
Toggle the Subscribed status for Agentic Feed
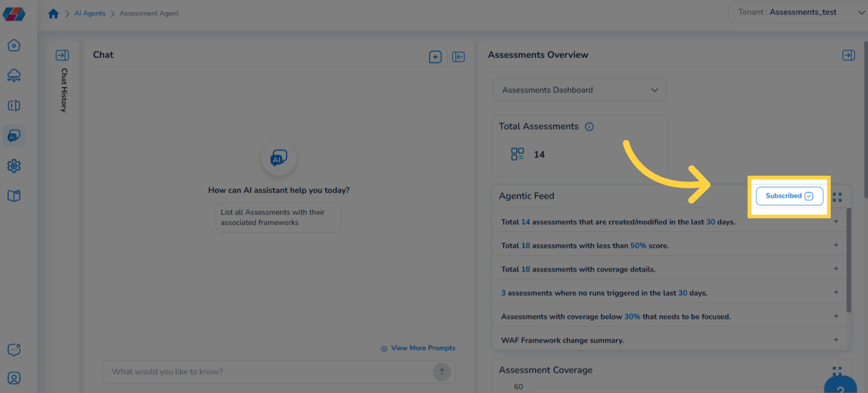pos(790,196)
